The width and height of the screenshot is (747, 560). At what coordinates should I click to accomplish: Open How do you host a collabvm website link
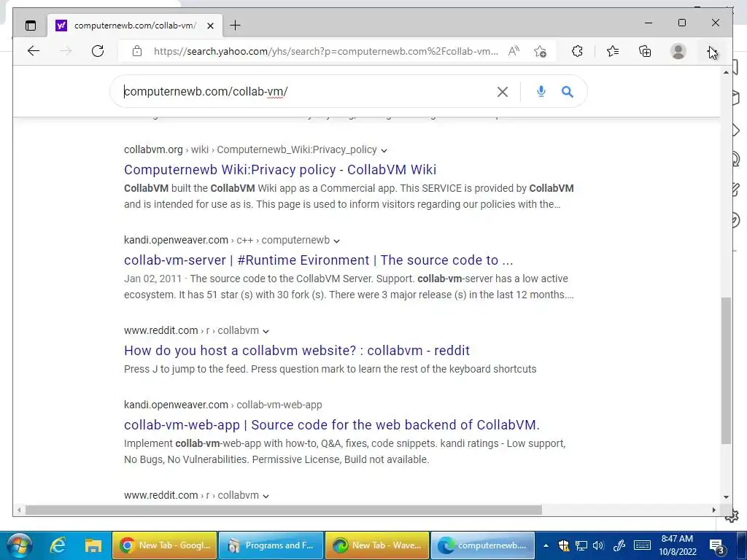(x=297, y=351)
